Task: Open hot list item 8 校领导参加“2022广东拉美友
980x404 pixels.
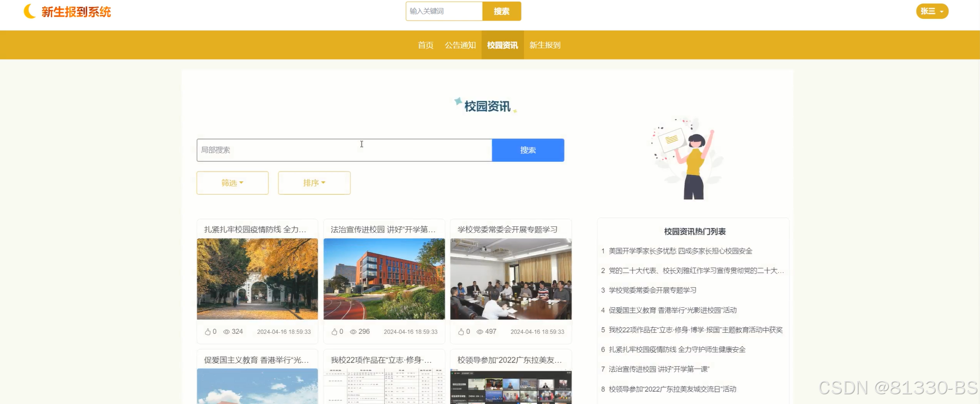Action: click(x=672, y=389)
